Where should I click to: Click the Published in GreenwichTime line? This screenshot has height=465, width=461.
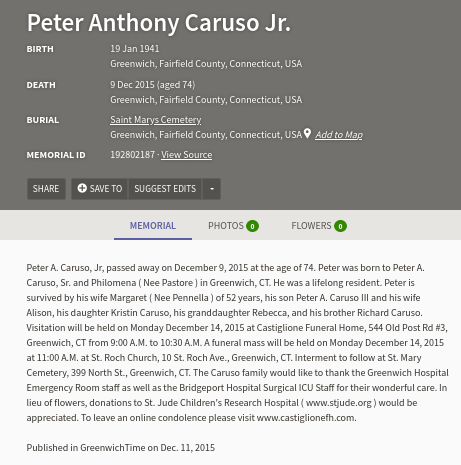(121, 447)
